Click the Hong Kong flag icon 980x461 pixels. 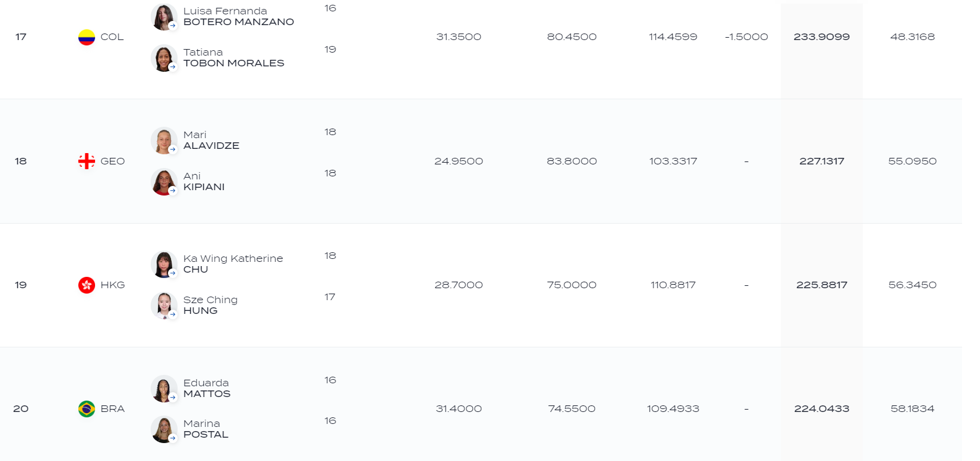pos(87,285)
